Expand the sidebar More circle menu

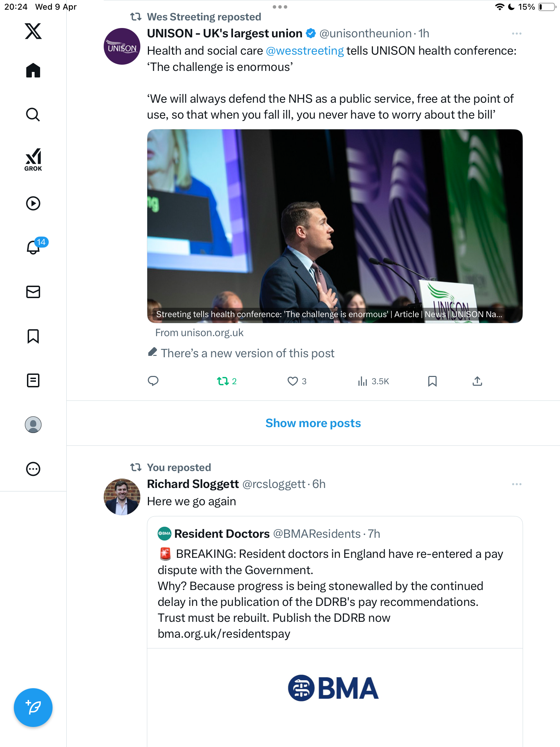click(33, 469)
